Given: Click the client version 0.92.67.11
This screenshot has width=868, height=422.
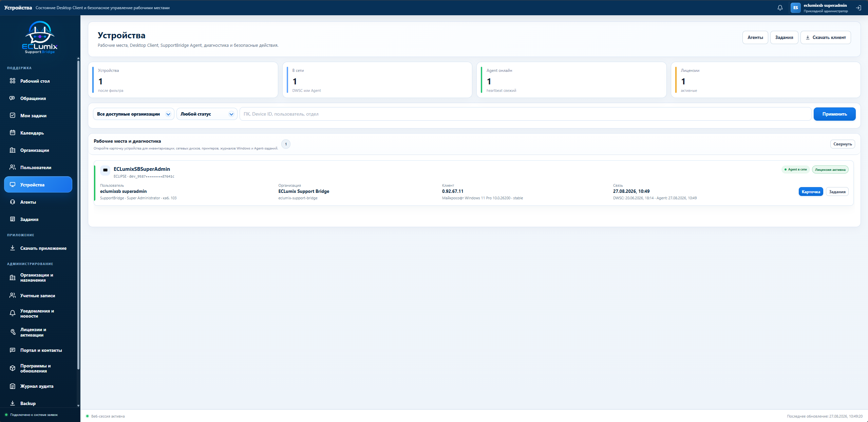Looking at the screenshot, I should (453, 192).
